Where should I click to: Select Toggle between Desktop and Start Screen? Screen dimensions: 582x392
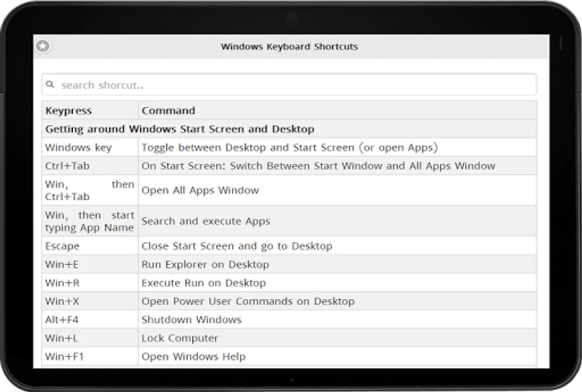tap(338, 147)
